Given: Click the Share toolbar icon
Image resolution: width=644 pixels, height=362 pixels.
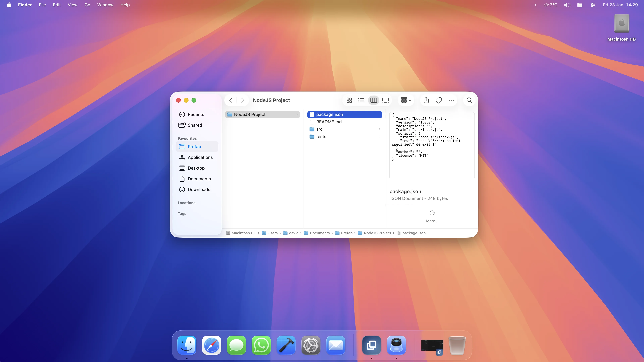Looking at the screenshot, I should click(x=426, y=100).
